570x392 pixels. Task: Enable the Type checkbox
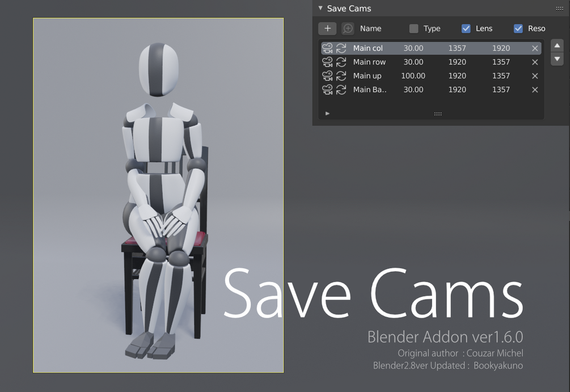(x=413, y=28)
